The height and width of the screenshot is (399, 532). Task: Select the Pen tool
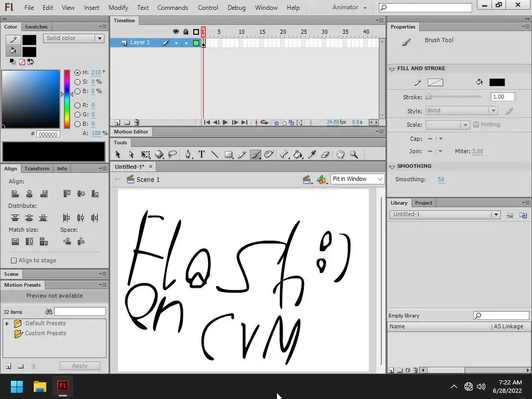tap(188, 154)
